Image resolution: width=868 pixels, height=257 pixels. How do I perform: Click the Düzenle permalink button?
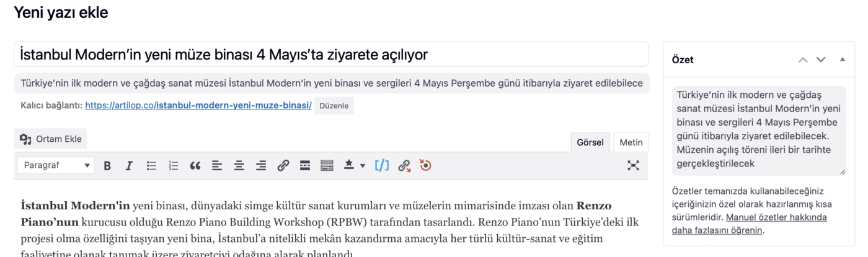(x=334, y=105)
